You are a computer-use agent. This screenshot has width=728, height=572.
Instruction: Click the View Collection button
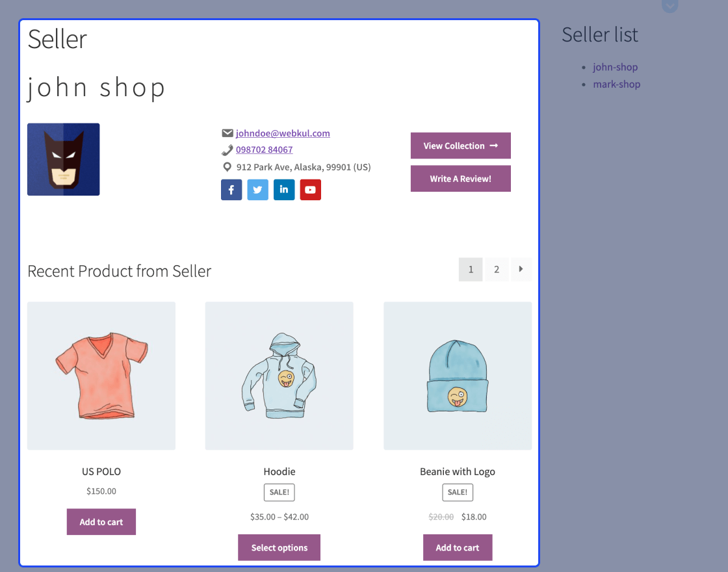[x=460, y=146]
